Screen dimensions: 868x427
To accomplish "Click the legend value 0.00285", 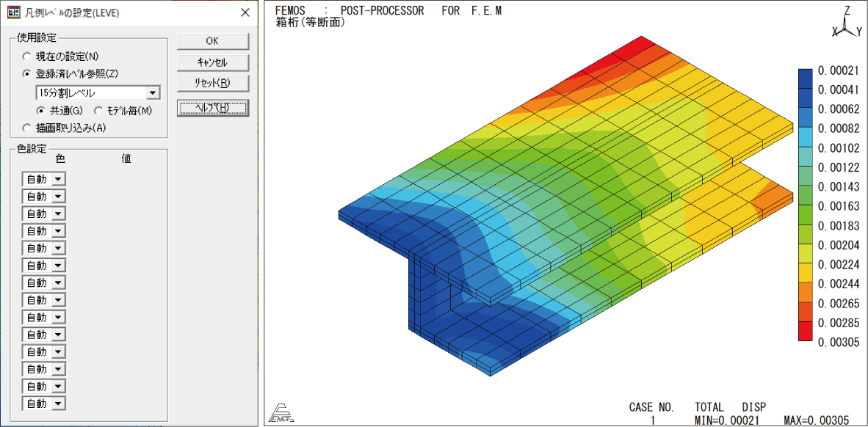I will 838,323.
